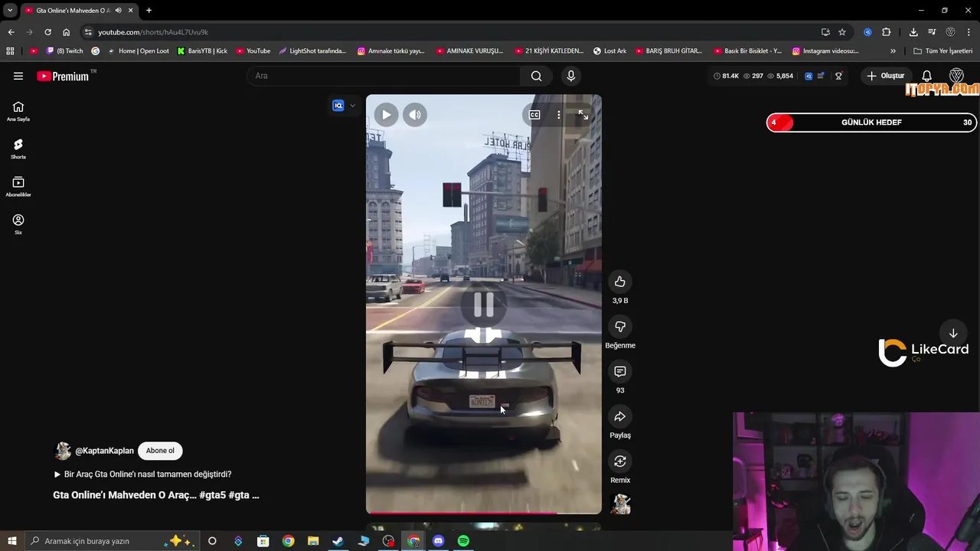Click the Abone ol subscribe button
980x551 pixels.
click(x=160, y=451)
